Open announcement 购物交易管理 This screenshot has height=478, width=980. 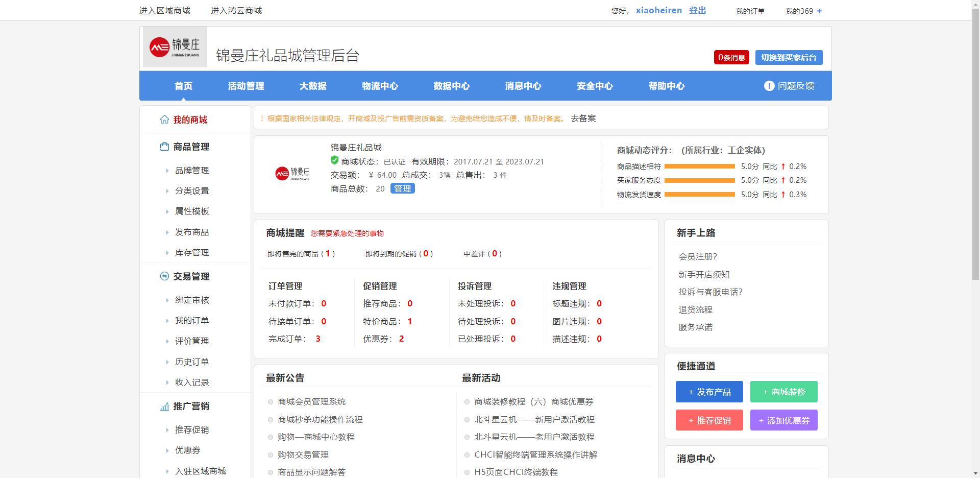(x=303, y=455)
